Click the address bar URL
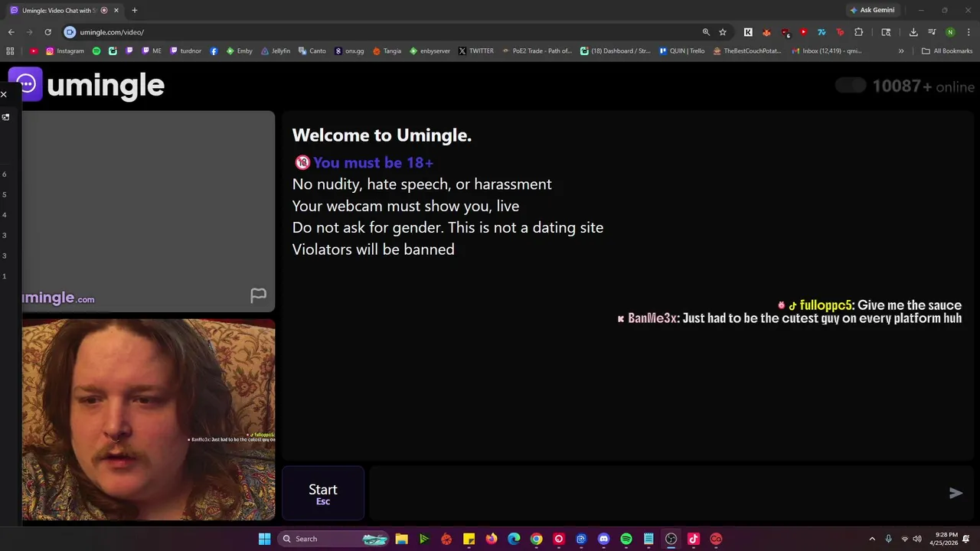The width and height of the screenshot is (980, 551). coord(112,32)
